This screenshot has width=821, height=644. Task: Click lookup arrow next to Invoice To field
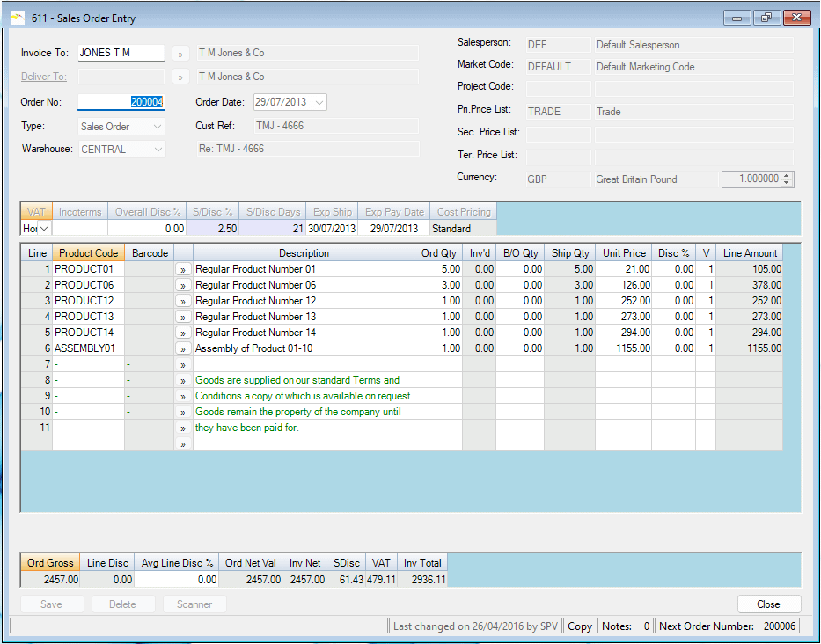click(180, 53)
